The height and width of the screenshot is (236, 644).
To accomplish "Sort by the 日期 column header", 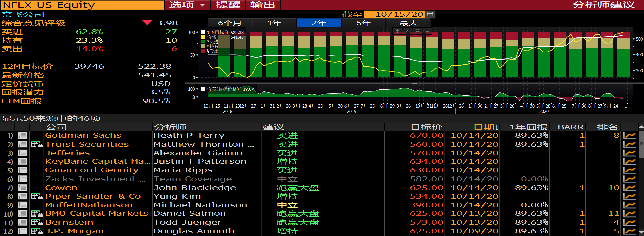I will click(x=486, y=127).
